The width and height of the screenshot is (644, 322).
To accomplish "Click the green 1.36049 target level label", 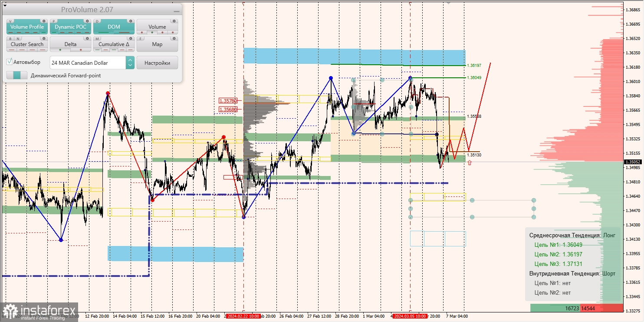I will [474, 77].
